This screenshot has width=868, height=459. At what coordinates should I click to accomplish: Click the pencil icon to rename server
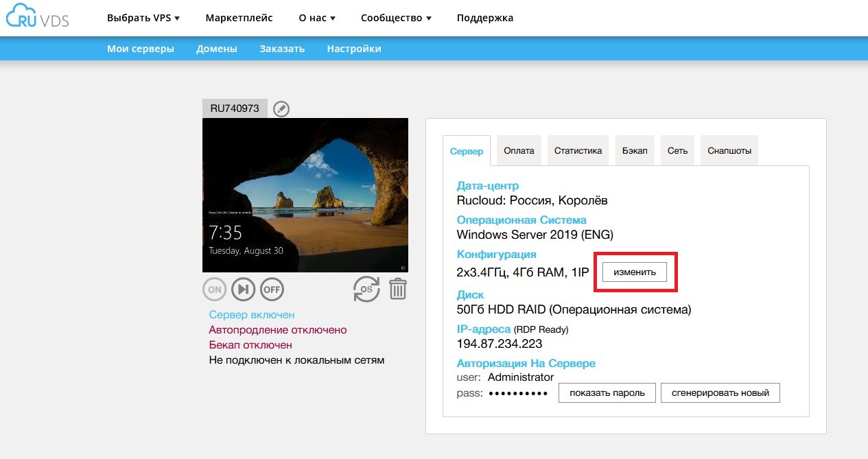[x=281, y=109]
